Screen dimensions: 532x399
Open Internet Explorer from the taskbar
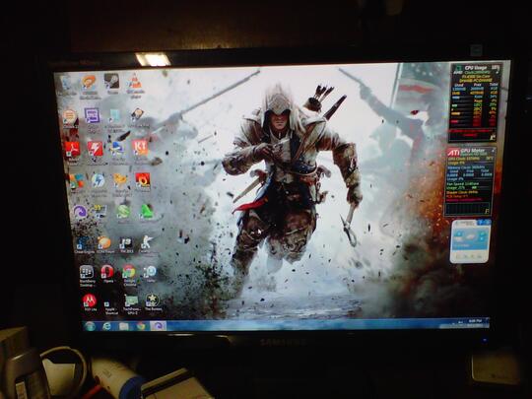pos(106,326)
